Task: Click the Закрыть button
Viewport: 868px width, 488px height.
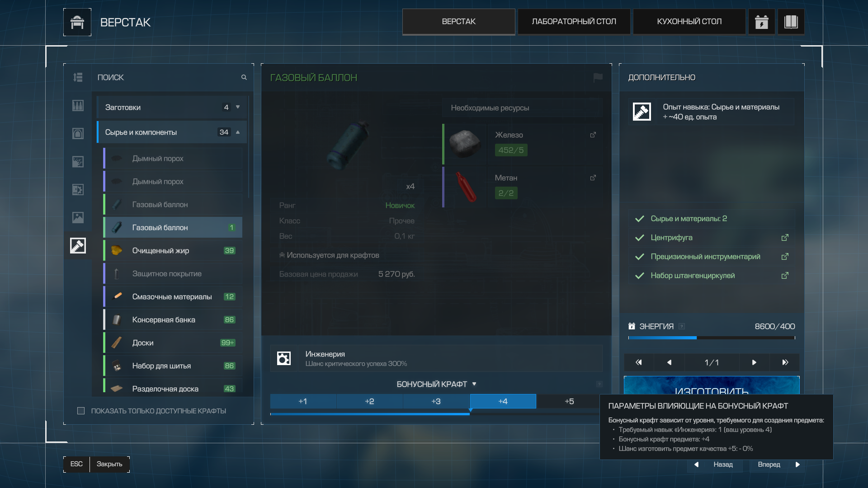Action: click(x=109, y=464)
